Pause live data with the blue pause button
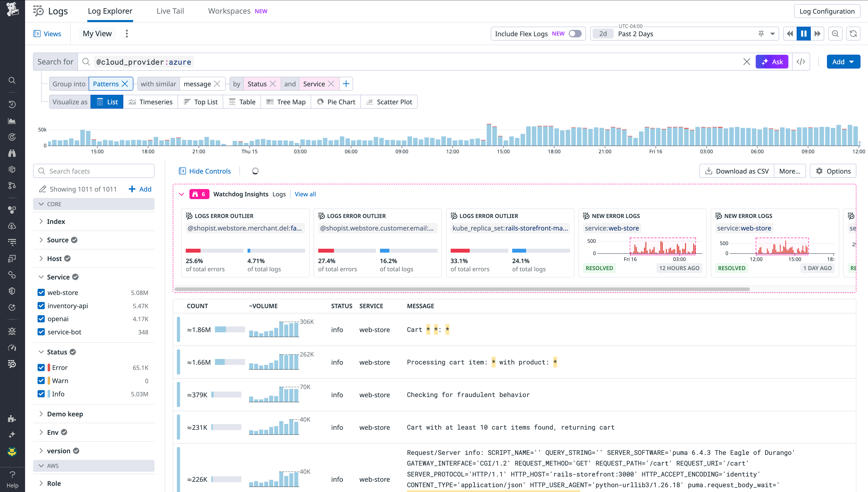 [x=804, y=33]
